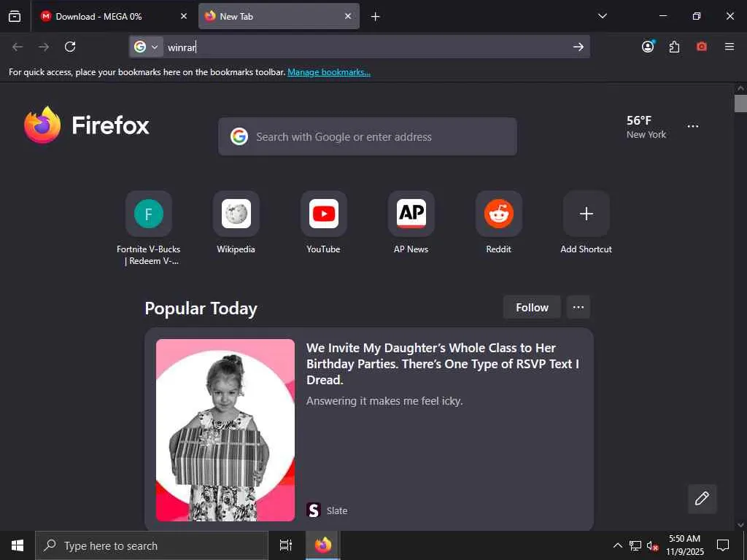Close the New Tab tab
This screenshot has width=747, height=560.
(348, 16)
